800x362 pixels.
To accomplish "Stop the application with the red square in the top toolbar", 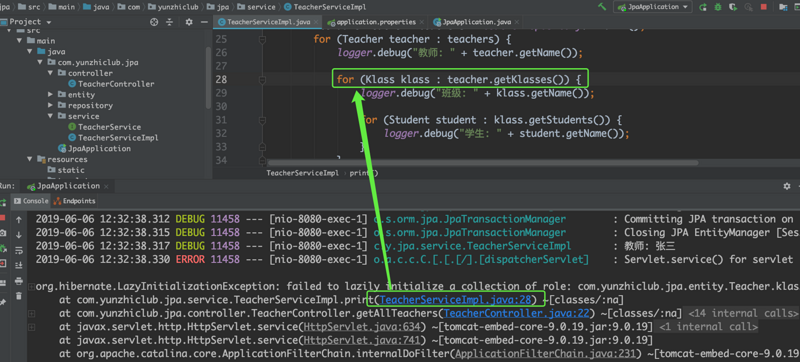I will coord(764,7).
